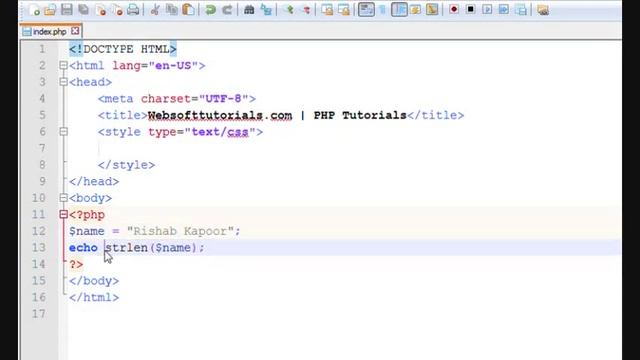Toggle show all characters
This screenshot has width=640, height=360.
(x=382, y=9)
